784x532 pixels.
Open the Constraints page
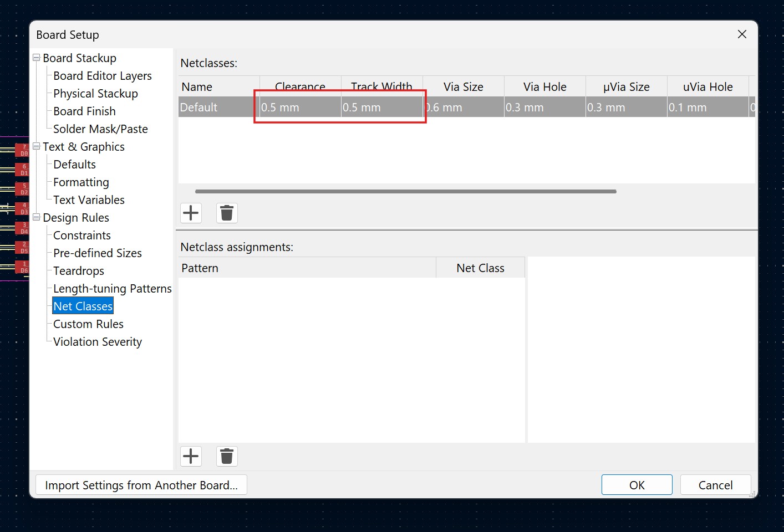pyautogui.click(x=82, y=236)
